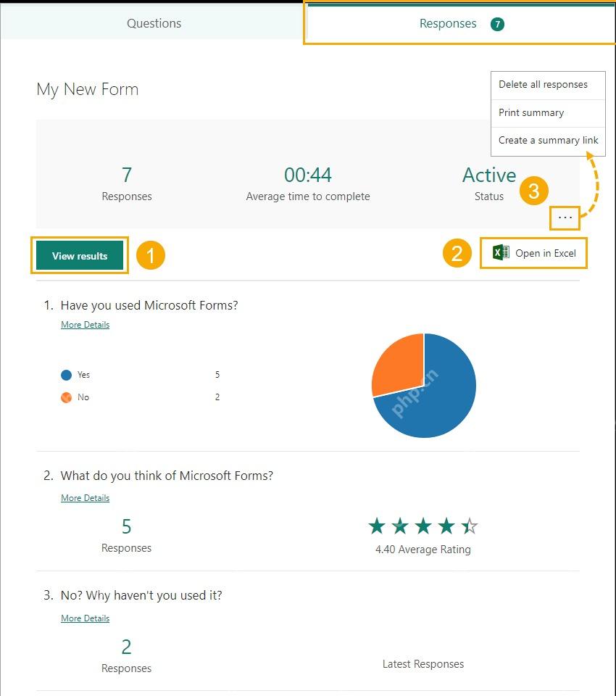Click the orange No legend dot
Viewport: 616px width, 696px height.
coord(66,397)
